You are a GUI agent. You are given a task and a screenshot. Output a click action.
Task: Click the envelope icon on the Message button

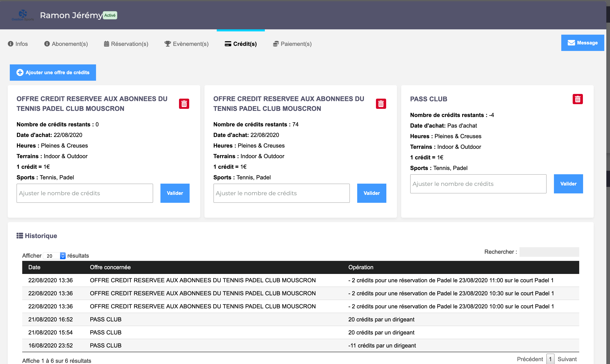(571, 43)
